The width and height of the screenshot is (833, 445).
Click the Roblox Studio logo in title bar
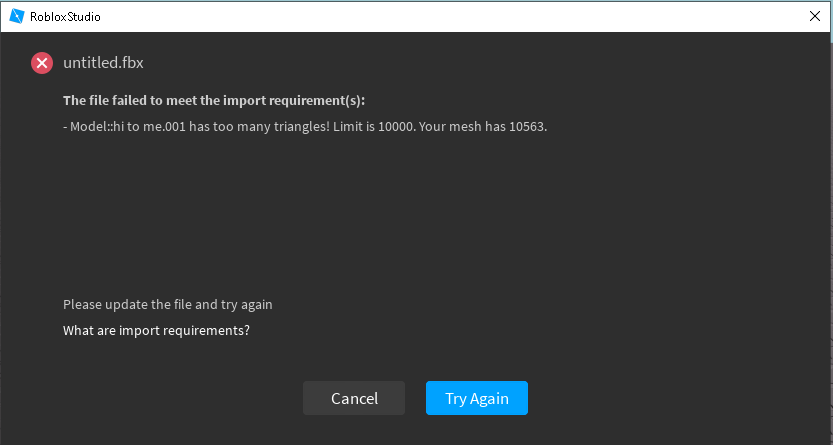point(16,17)
